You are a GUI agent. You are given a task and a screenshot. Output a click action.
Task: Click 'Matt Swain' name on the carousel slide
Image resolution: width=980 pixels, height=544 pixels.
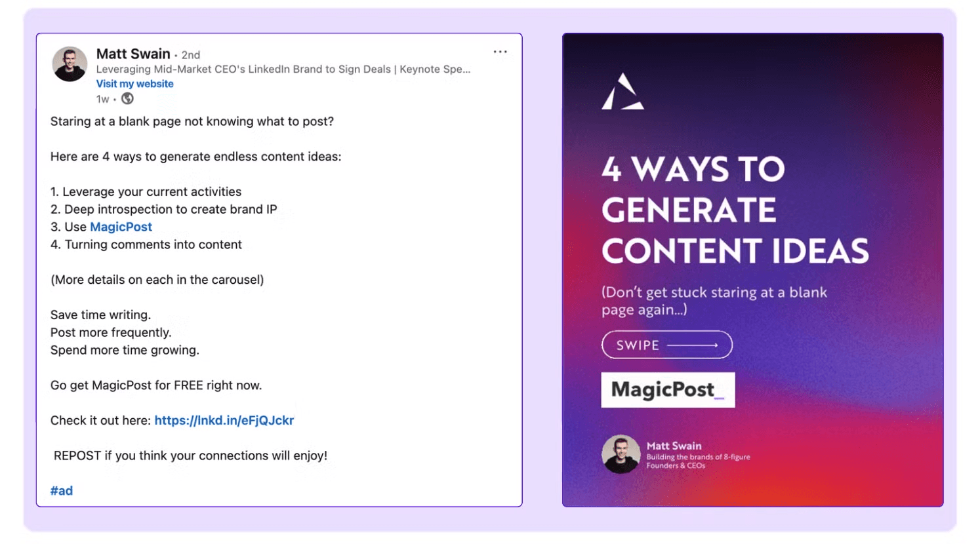click(674, 446)
